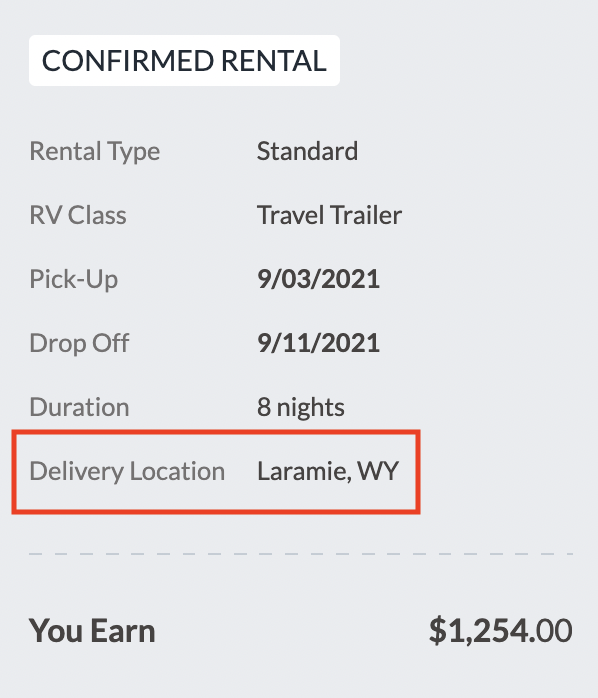Click the 8 nights duration value
Image resolution: width=598 pixels, height=698 pixels.
[x=301, y=407]
